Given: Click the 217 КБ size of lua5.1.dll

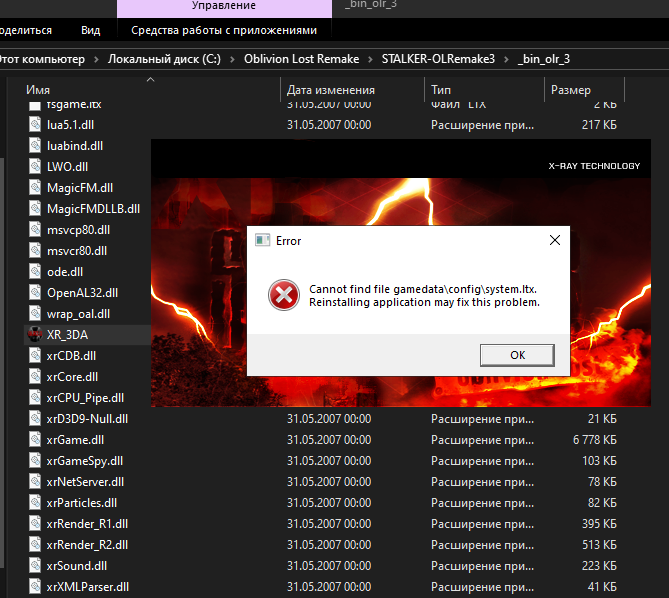Looking at the screenshot, I should 599,125.
